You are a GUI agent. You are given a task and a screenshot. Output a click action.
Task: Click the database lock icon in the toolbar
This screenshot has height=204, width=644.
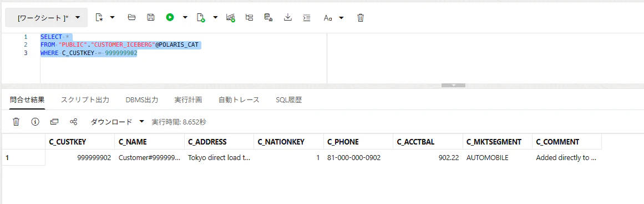(268, 17)
